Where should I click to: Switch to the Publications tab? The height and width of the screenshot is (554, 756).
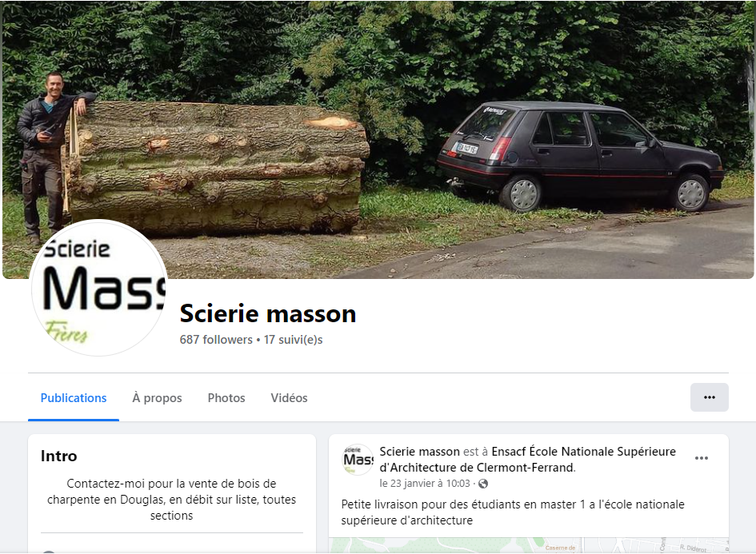(x=74, y=398)
